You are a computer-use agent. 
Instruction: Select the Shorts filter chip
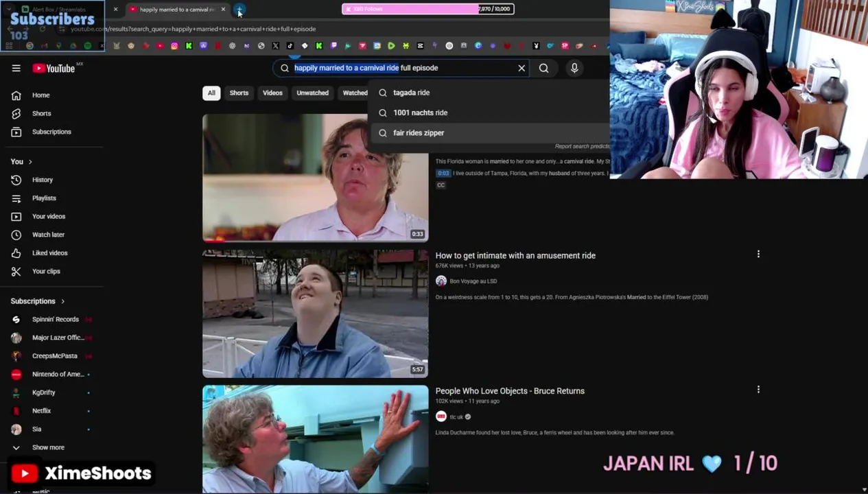tap(239, 93)
